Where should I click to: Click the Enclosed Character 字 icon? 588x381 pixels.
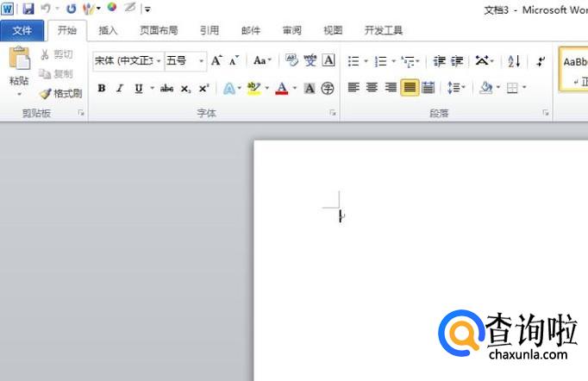pos(328,89)
